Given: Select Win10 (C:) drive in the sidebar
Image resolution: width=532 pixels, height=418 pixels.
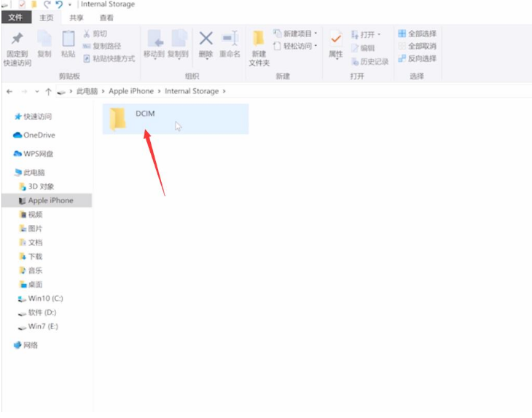Looking at the screenshot, I should (44, 299).
